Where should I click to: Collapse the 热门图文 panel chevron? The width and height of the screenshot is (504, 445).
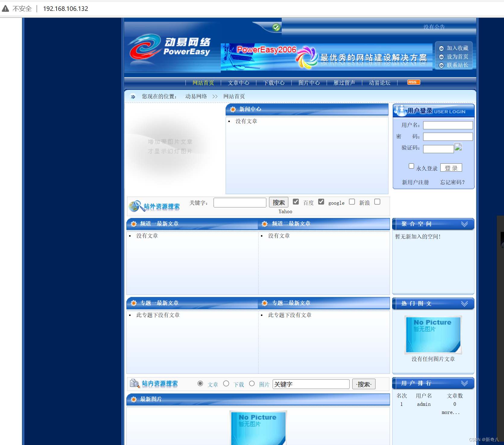pyautogui.click(x=464, y=304)
